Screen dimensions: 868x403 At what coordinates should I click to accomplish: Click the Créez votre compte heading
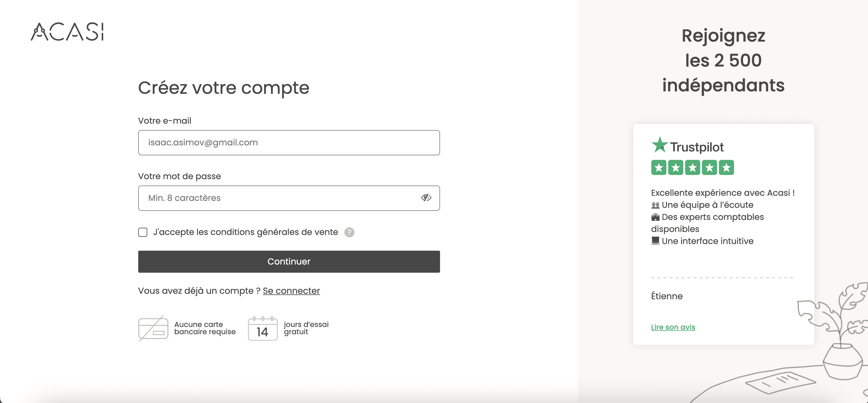point(224,88)
